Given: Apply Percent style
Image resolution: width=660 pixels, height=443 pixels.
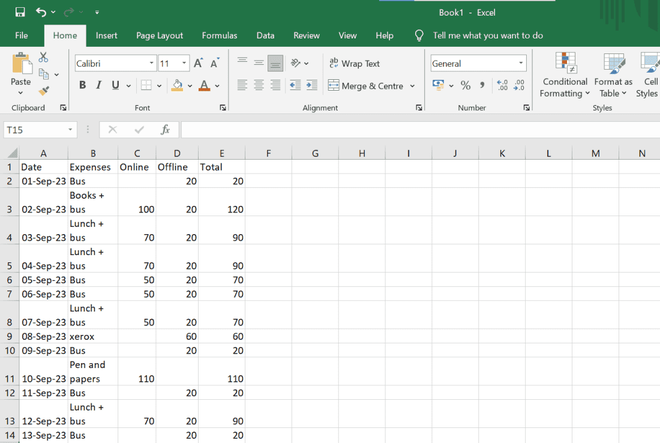Looking at the screenshot, I should [x=465, y=85].
